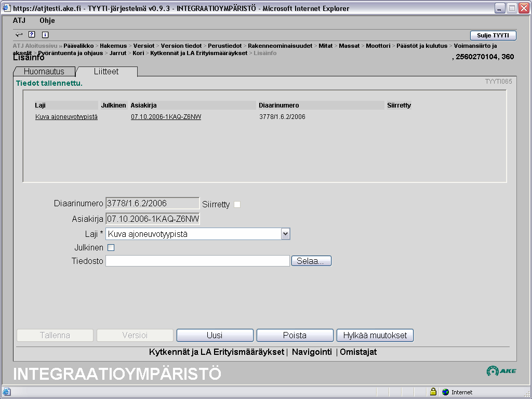Screen dimensions: 532x399
Task: Open the info icon in toolbar
Action: click(45, 35)
